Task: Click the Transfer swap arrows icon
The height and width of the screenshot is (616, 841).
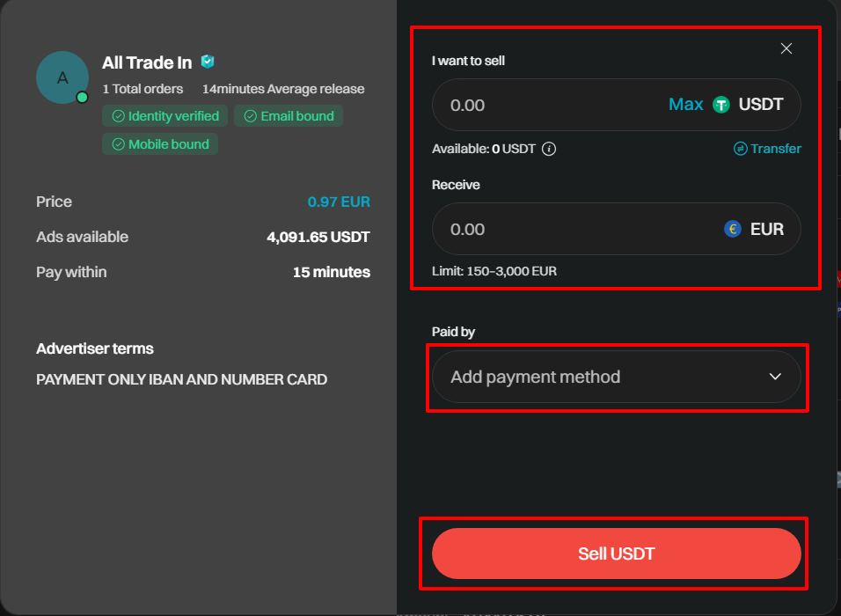Action: (x=740, y=149)
